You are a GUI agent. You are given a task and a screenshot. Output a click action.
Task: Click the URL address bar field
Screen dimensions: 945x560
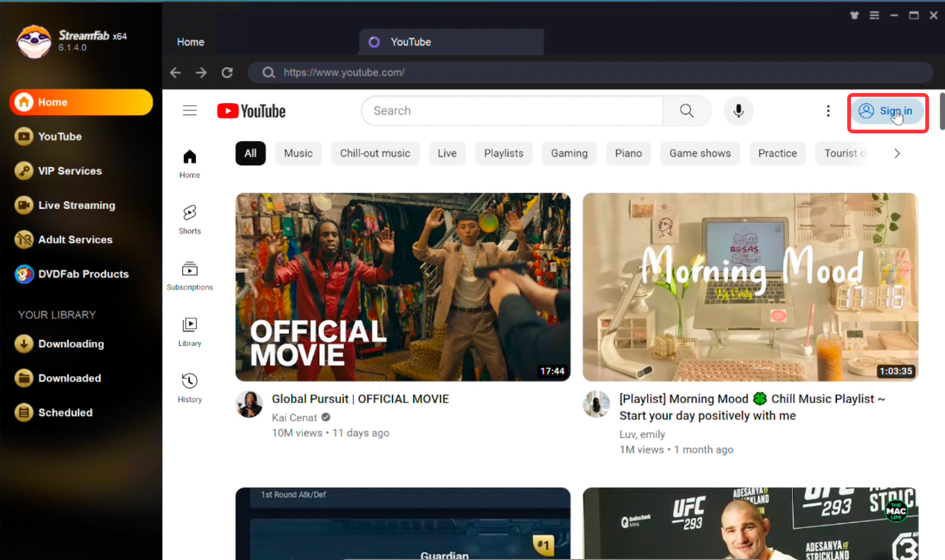click(590, 72)
